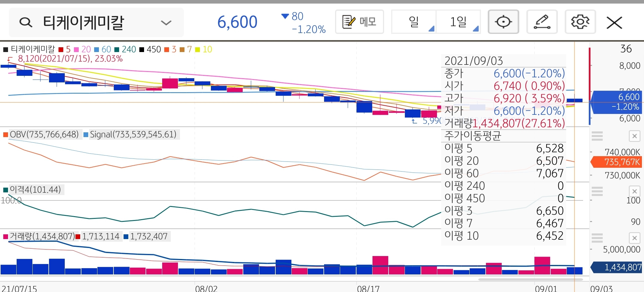Select the drawing pencil tool icon
The height and width of the screenshot is (292, 644).
(542, 22)
